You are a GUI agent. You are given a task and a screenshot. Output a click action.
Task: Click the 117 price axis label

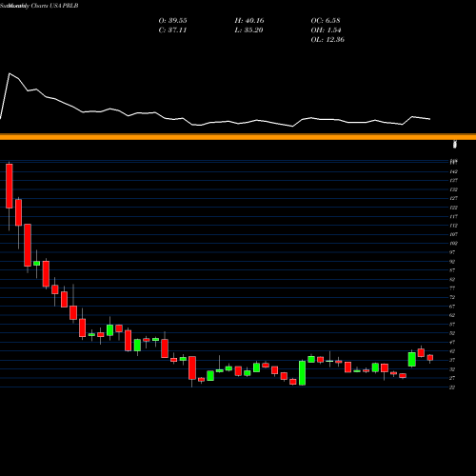coord(453,217)
